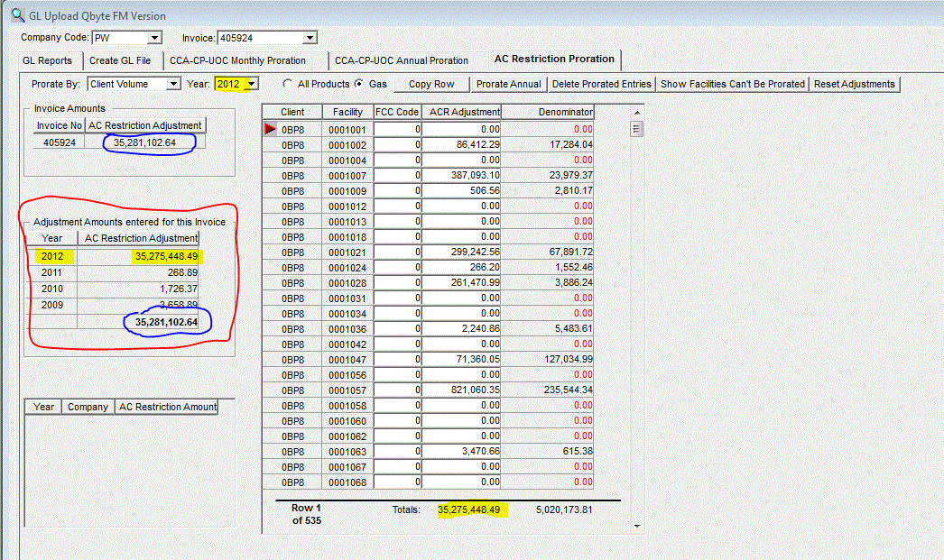Open the Company Code dropdown
This screenshot has width=944, height=560.
point(154,38)
